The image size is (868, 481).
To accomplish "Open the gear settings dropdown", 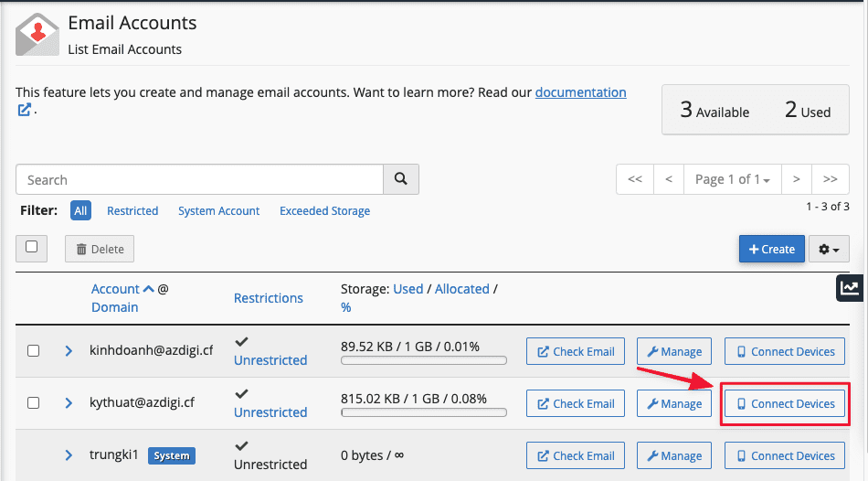I will pos(829,249).
